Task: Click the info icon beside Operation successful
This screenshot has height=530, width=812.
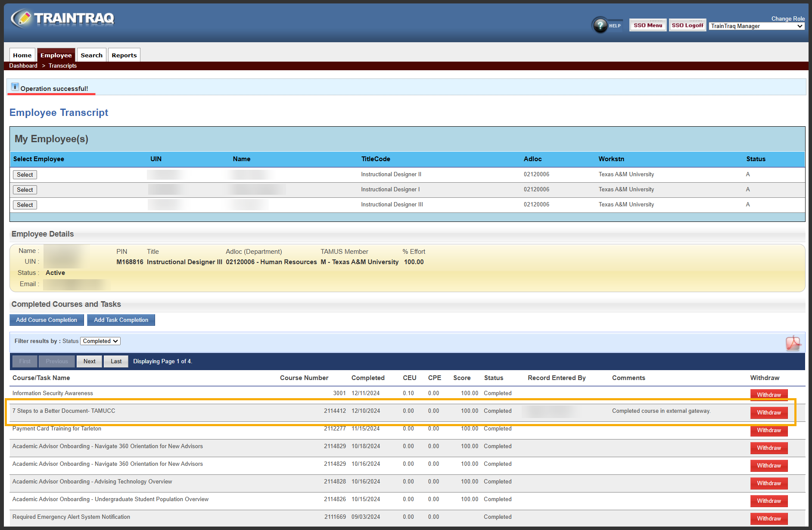Action: tap(16, 87)
